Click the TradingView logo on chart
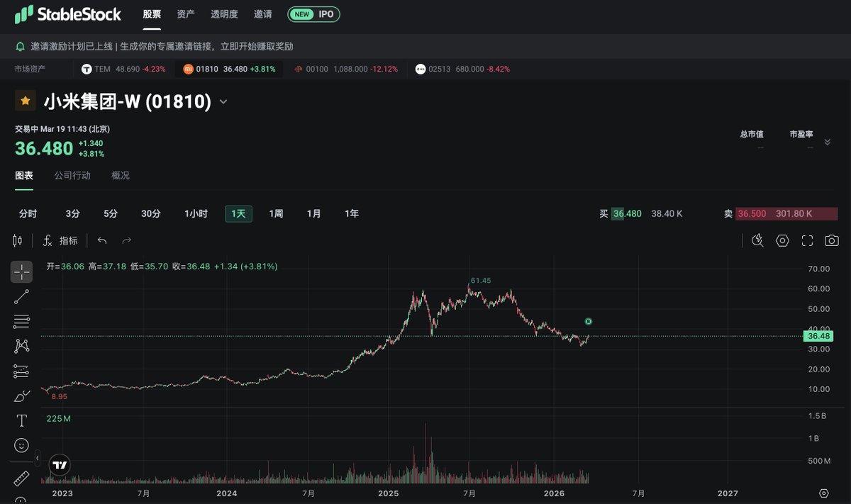 [x=60, y=465]
